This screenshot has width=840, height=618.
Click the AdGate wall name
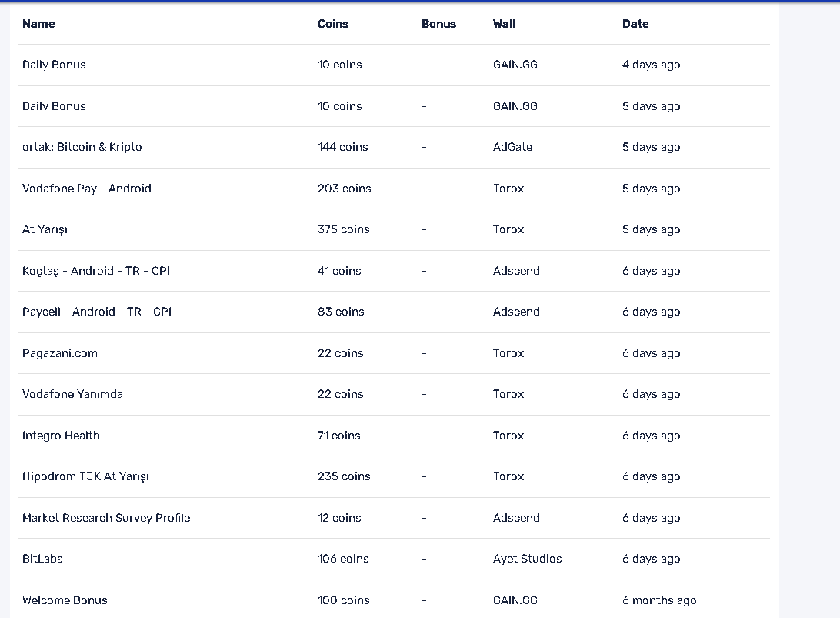512,147
